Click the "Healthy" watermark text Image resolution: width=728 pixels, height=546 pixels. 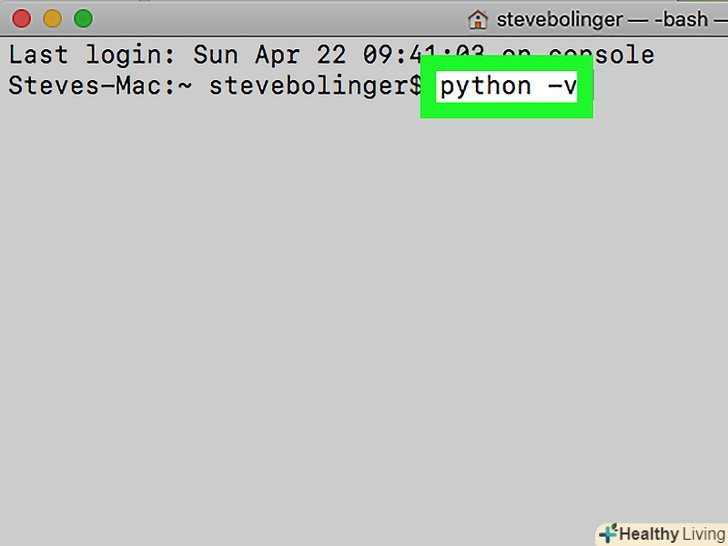pos(648,533)
